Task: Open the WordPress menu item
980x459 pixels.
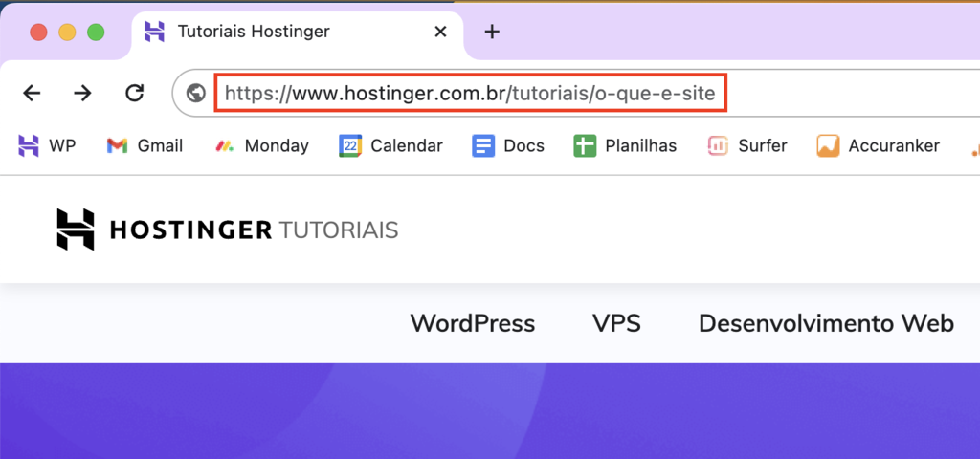Action: (473, 323)
